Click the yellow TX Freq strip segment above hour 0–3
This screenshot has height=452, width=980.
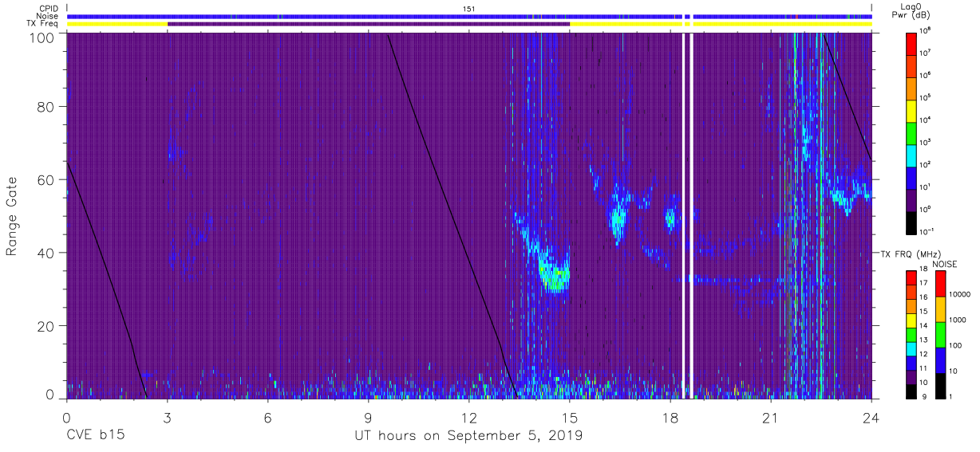point(117,24)
